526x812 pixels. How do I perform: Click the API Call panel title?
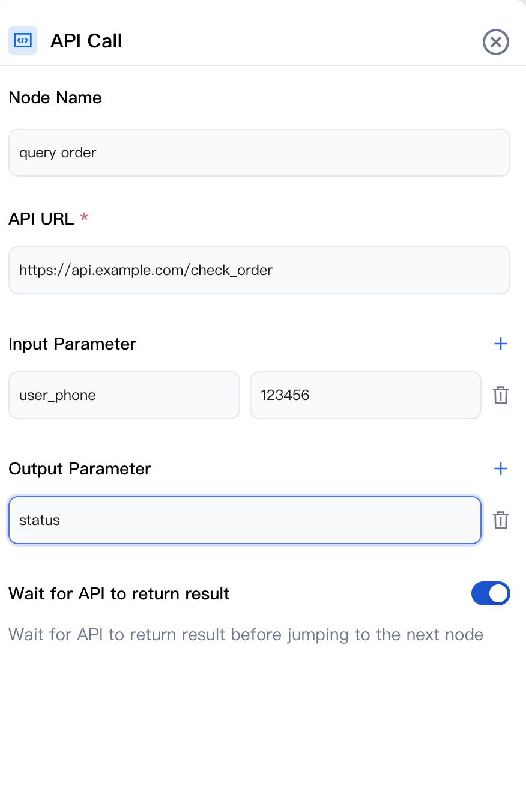point(86,41)
